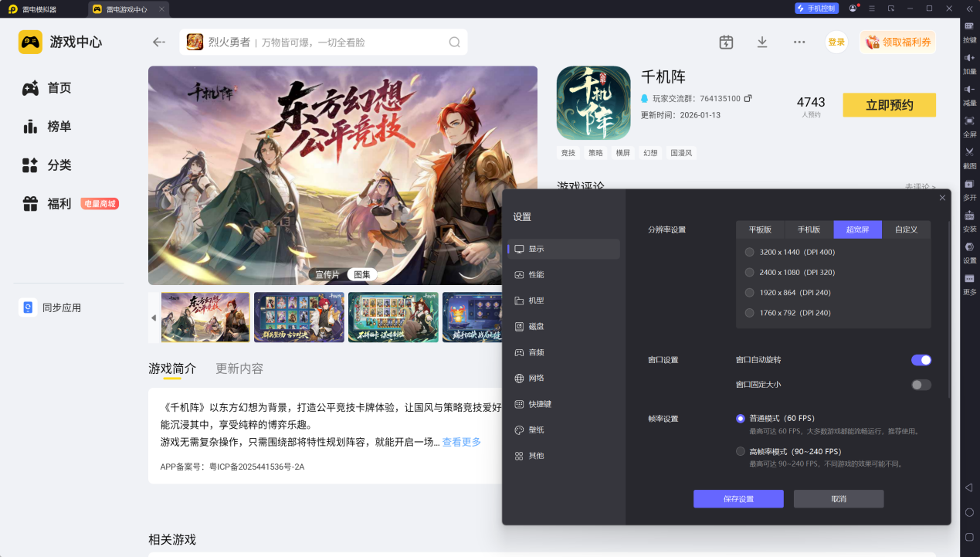The width and height of the screenshot is (980, 557).
Task: Click the 取消 button in settings
Action: (839, 499)
